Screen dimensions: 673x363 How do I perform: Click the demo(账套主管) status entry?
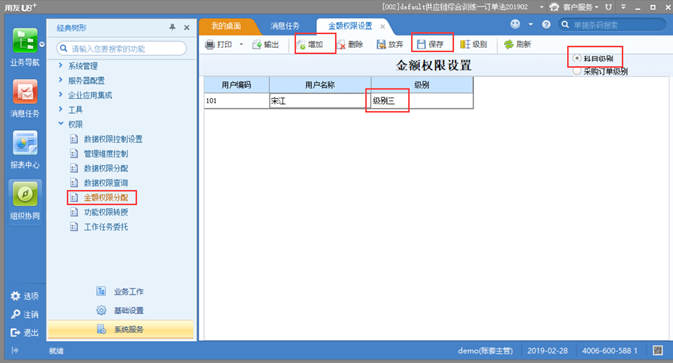click(x=485, y=351)
